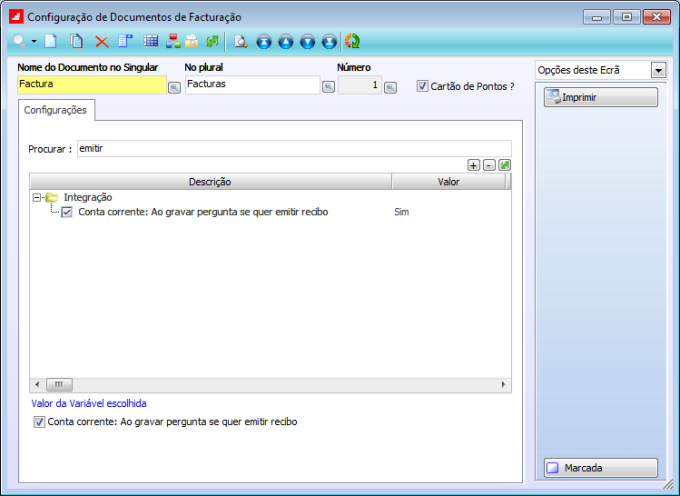
Task: Click the 'Sim' value cell
Action: click(402, 212)
